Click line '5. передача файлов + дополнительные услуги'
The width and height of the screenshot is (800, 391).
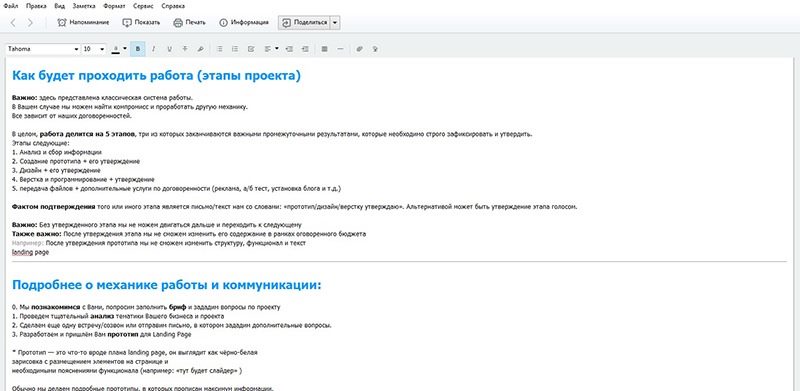[x=177, y=189]
